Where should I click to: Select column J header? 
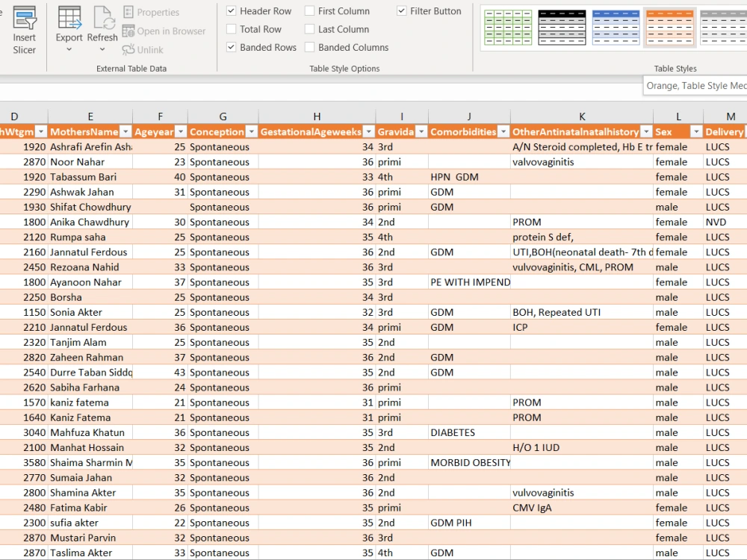click(x=469, y=116)
